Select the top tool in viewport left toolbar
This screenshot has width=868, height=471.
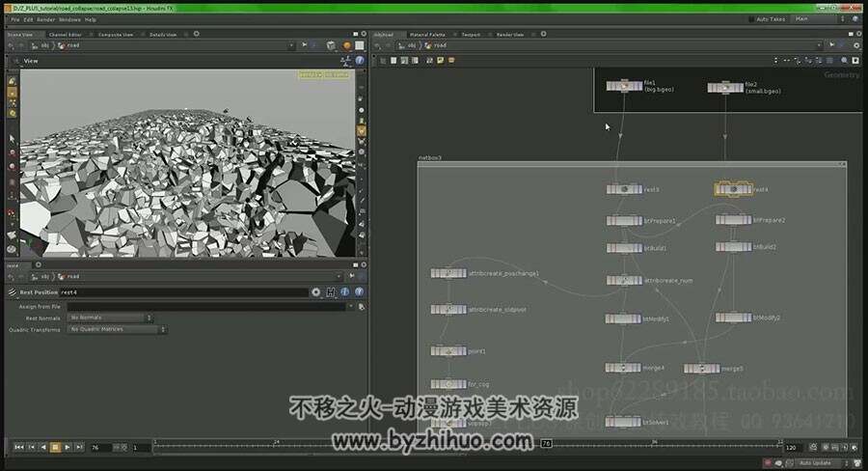coord(12,81)
